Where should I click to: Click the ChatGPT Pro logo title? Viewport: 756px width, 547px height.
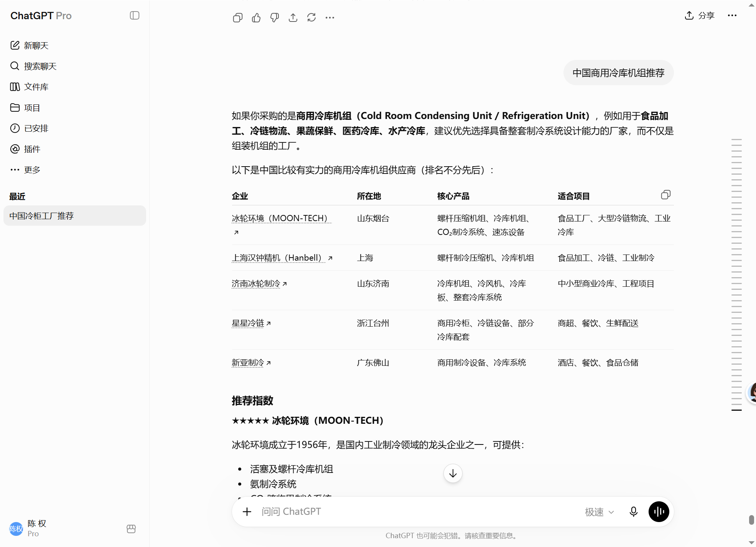tap(41, 16)
